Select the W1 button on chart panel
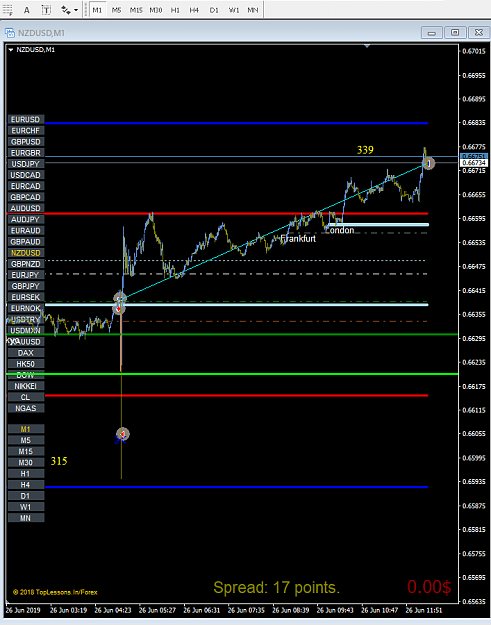Screen dimensions: 491x625 coord(26,507)
